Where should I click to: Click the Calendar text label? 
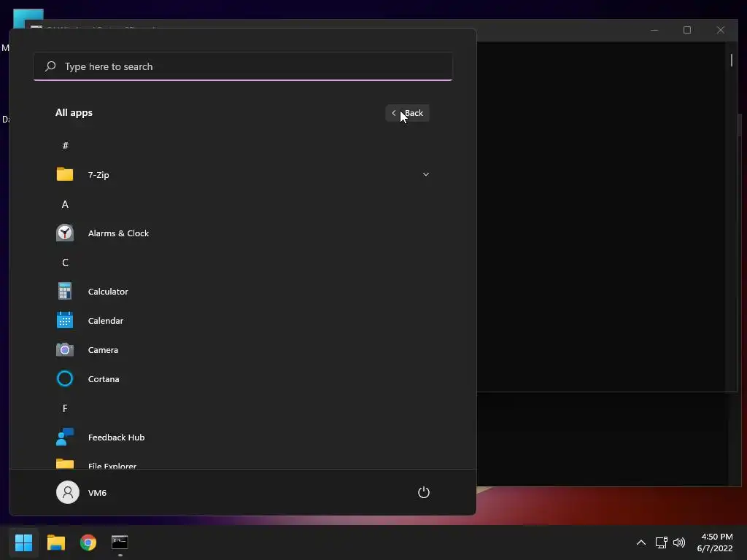(106, 321)
